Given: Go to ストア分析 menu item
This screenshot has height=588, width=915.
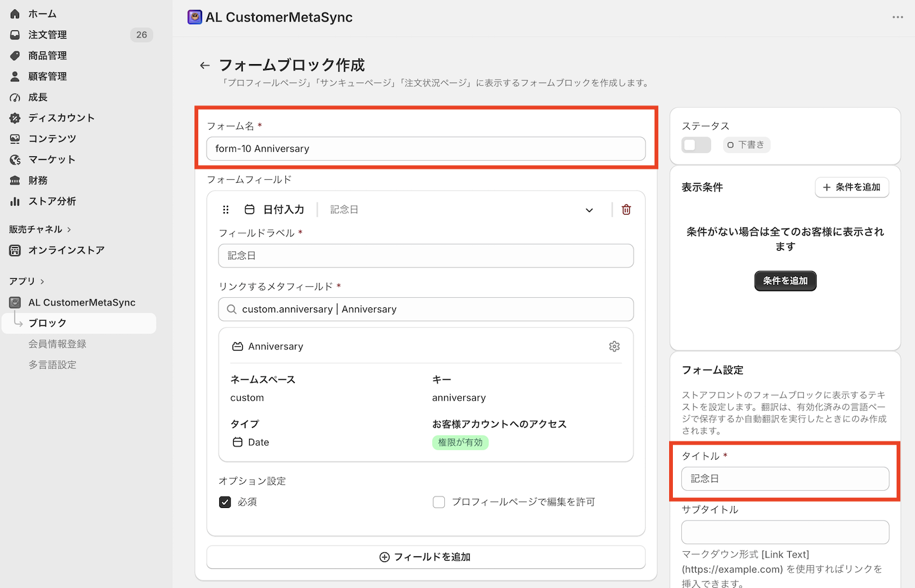Looking at the screenshot, I should (x=52, y=201).
